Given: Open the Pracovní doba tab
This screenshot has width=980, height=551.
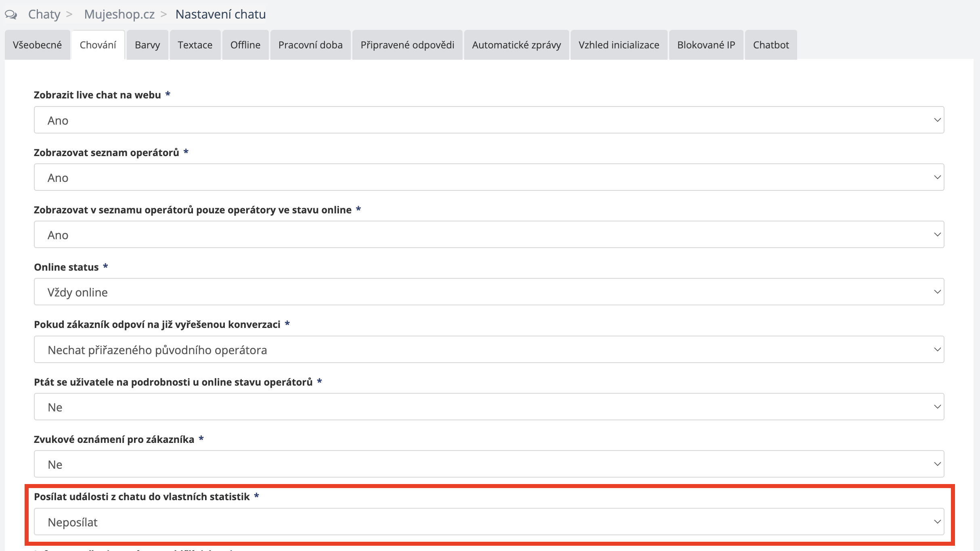Looking at the screenshot, I should [x=310, y=45].
